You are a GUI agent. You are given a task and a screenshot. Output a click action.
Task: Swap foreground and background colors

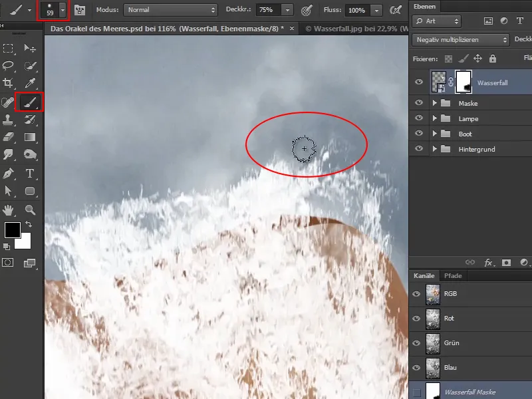tap(29, 224)
